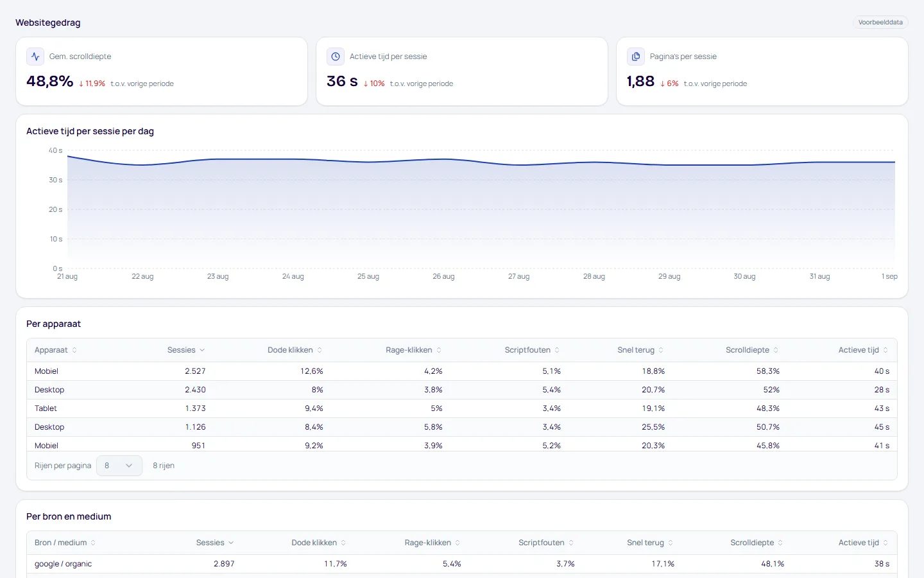
Task: Select the Desktop row with 1.126 sessions
Action: pyautogui.click(x=462, y=427)
